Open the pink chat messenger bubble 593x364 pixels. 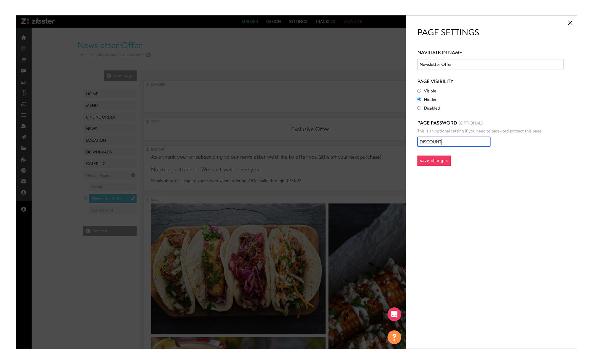click(x=394, y=314)
